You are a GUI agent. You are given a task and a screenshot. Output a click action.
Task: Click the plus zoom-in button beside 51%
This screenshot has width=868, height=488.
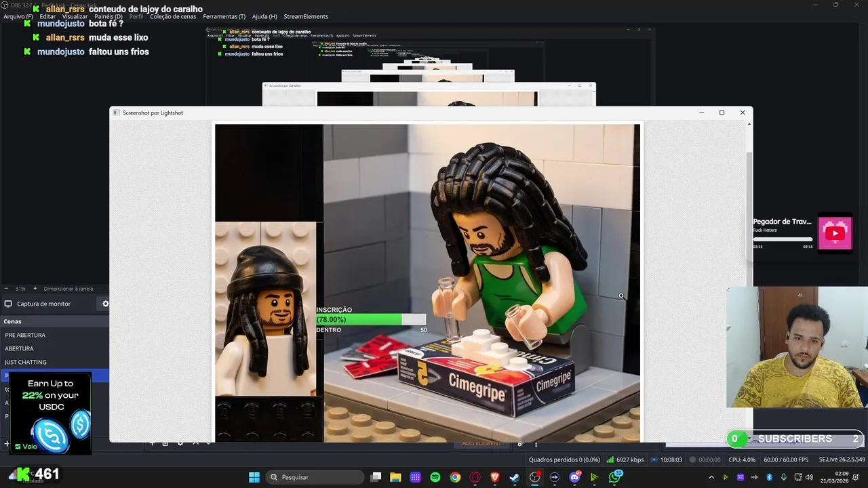(x=35, y=289)
